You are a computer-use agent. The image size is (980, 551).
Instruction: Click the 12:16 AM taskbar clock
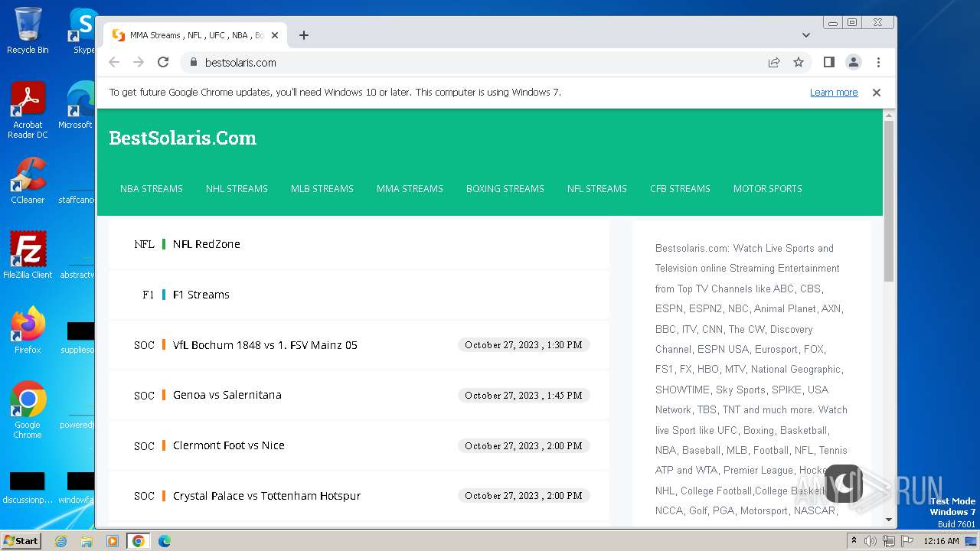point(941,541)
